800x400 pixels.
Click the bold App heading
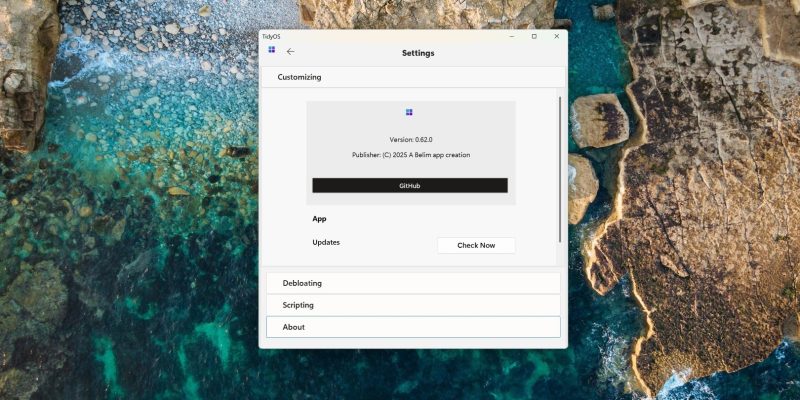(320, 219)
